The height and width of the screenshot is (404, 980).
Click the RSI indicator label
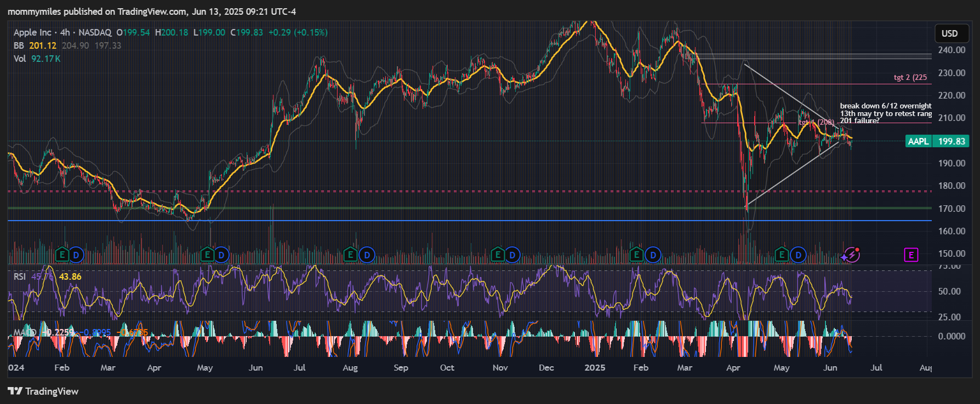[20, 276]
